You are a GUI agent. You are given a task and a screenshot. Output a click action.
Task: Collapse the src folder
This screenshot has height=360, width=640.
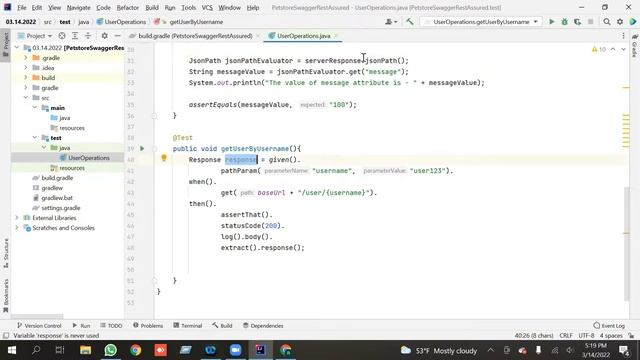click(26, 98)
